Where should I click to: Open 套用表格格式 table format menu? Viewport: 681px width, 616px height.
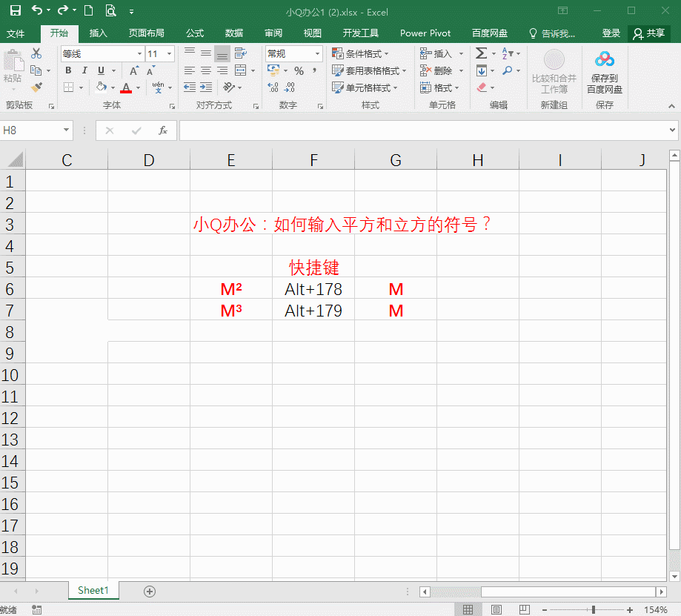pyautogui.click(x=369, y=71)
